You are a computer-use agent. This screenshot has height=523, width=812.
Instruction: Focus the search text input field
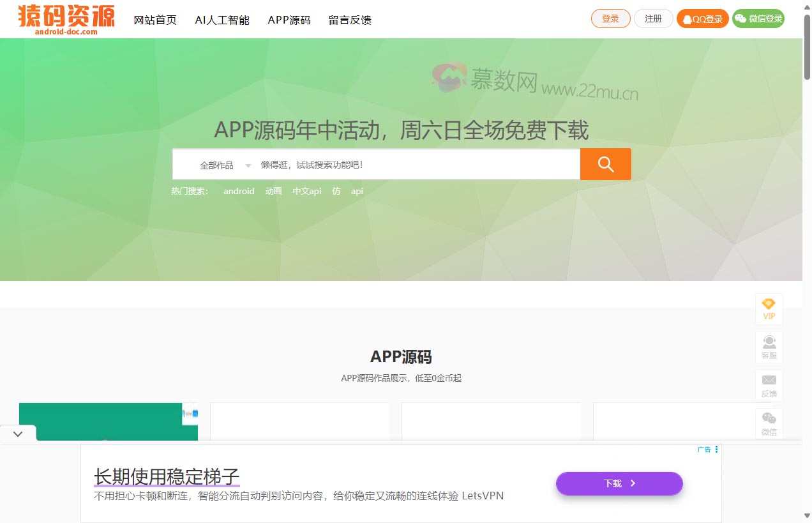(x=415, y=165)
